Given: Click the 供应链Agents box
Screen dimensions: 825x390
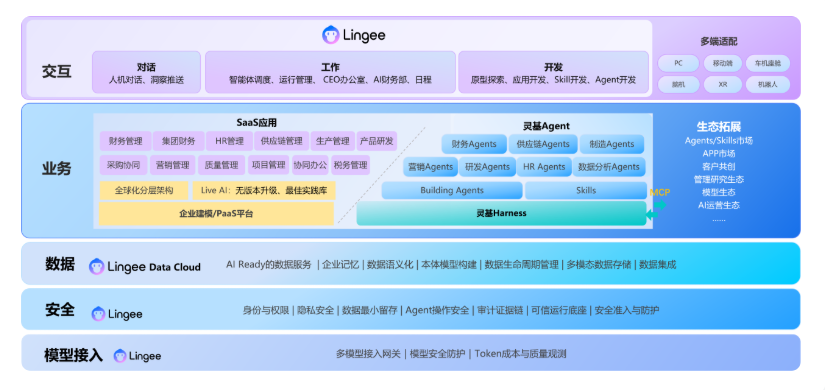Looking at the screenshot, I should (x=543, y=144).
